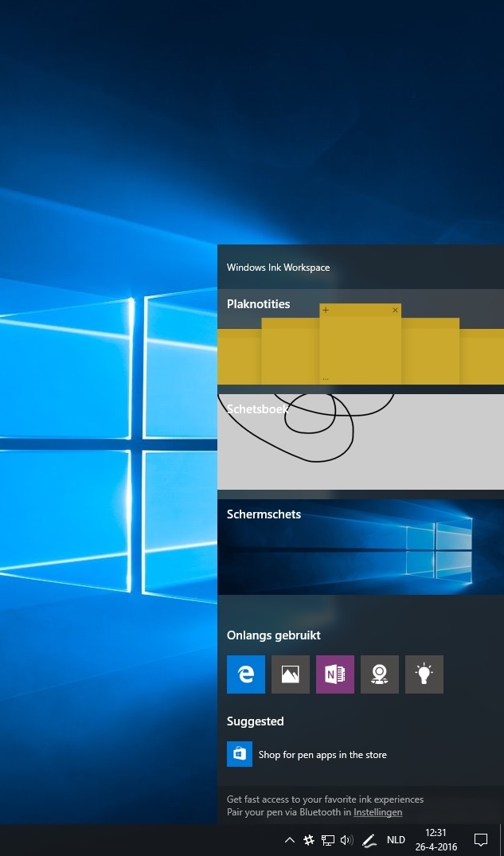Open the Plaknotities sticky notes tile
This screenshot has height=856, width=504.
tap(361, 337)
